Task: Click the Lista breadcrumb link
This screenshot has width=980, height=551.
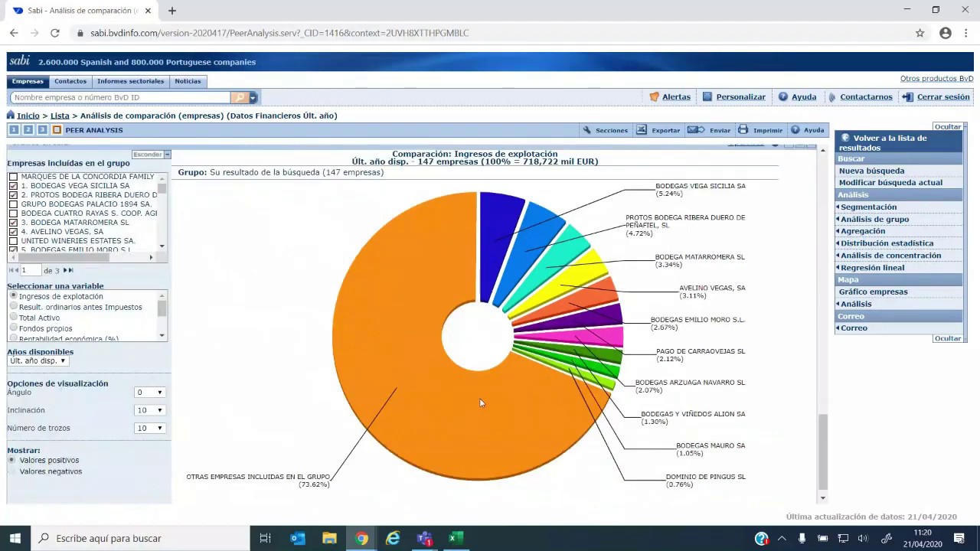Action: coord(60,116)
